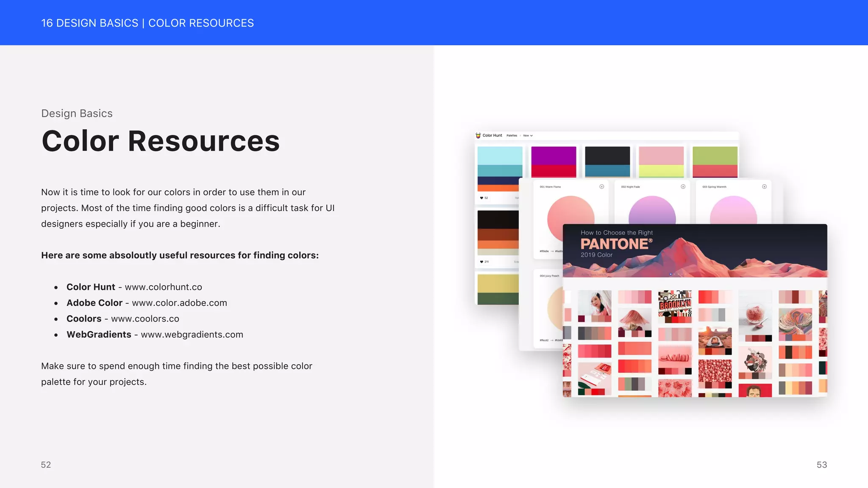868x488 pixels.
Task: Download the 002 Night Fade gradient
Action: [x=683, y=186]
